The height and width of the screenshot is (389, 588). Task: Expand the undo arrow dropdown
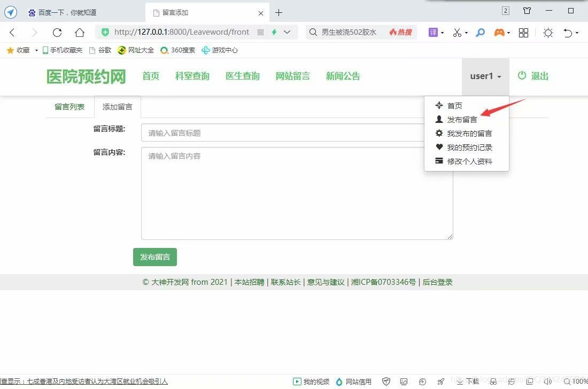[577, 33]
